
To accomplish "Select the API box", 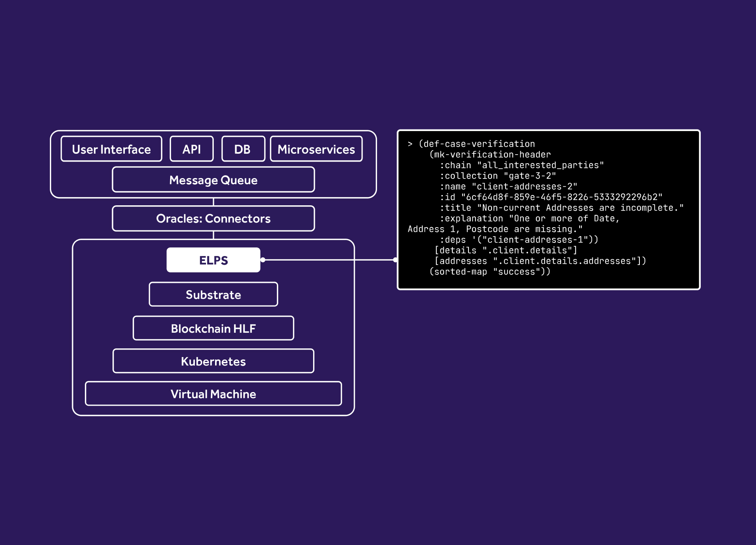I will pos(192,149).
